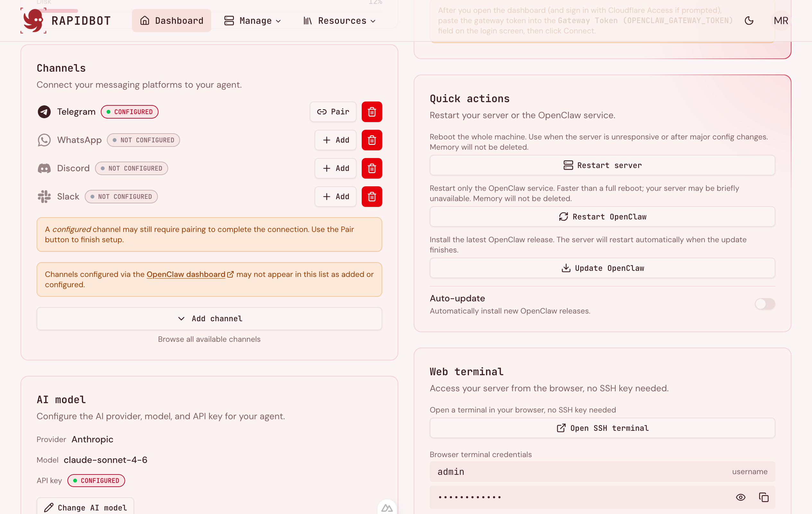This screenshot has height=514, width=812.
Task: Click Change AI model button
Action: coord(85,507)
